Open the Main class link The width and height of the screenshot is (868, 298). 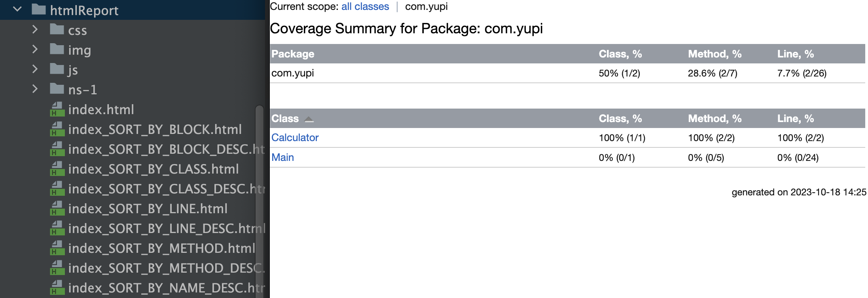click(x=282, y=157)
